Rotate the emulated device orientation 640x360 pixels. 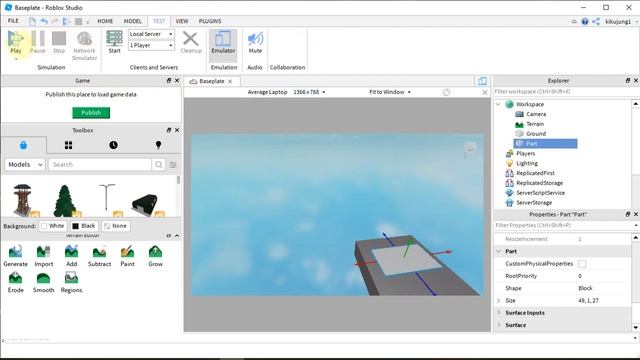446,92
